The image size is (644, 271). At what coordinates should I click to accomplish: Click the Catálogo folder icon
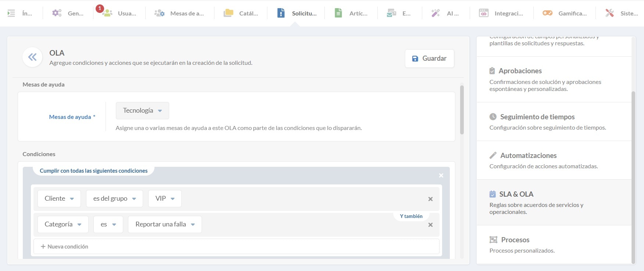(x=228, y=13)
